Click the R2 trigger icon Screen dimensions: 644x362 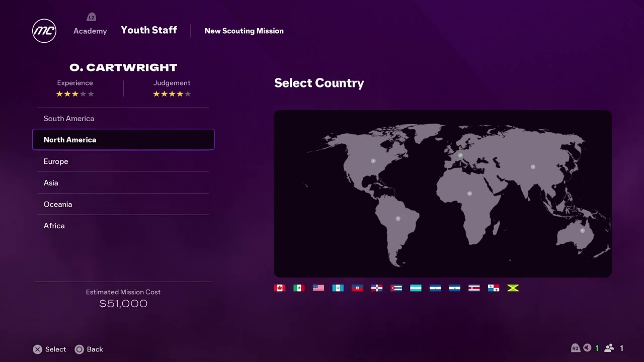pyautogui.click(x=575, y=348)
